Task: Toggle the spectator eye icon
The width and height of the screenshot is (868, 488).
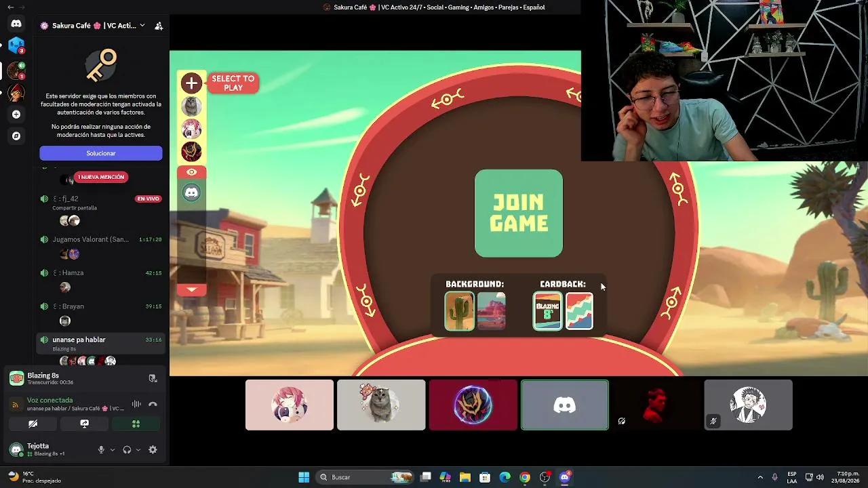Action: 192,172
